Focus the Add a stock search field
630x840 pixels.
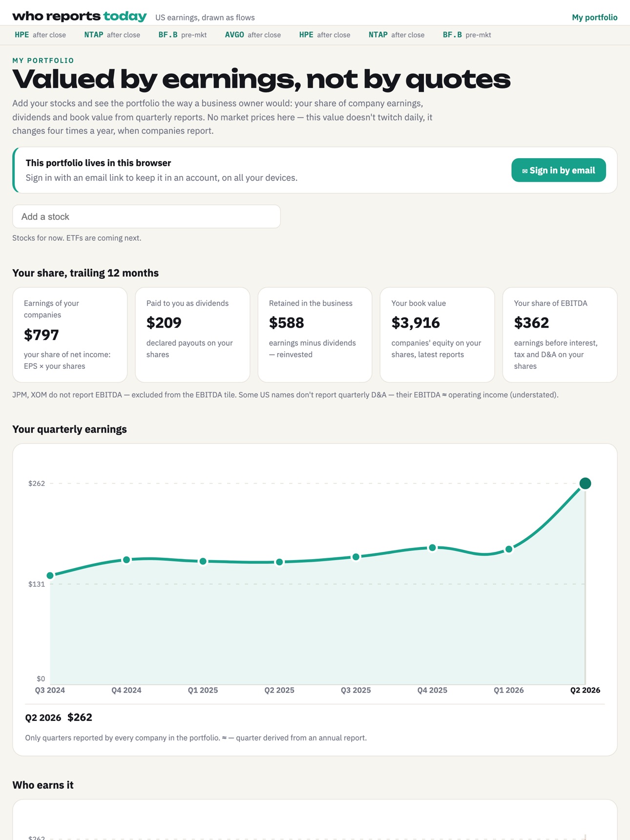(x=147, y=216)
